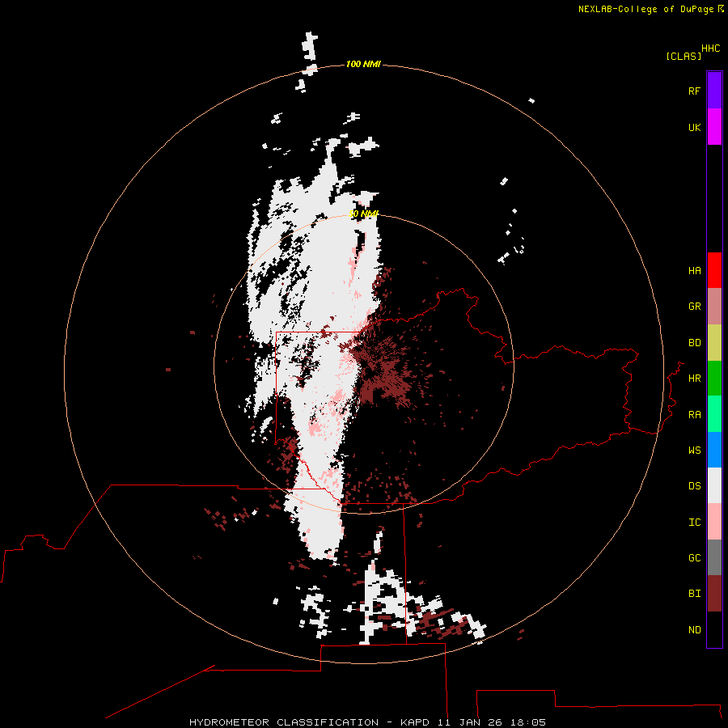The image size is (728, 728).
Task: Click the 100 NMI range ring label
Action: point(363,64)
